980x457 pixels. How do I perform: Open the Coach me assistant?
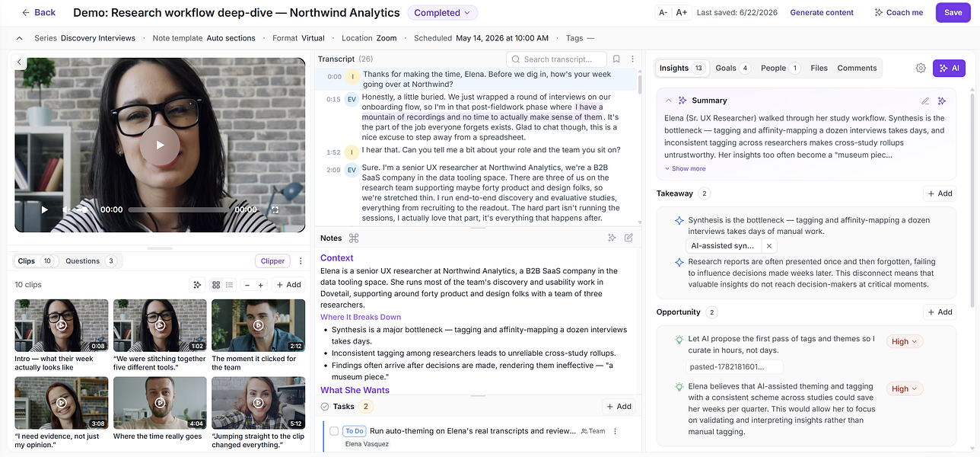coord(899,12)
